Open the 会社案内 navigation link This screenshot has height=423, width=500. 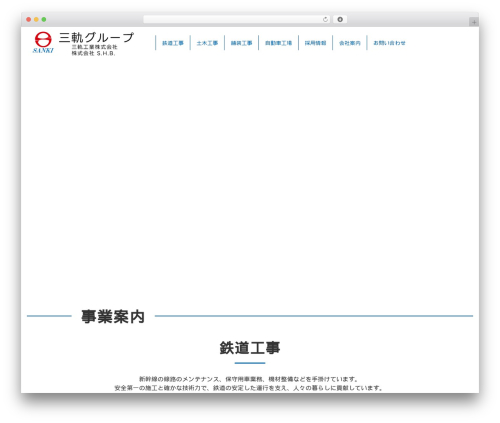pyautogui.click(x=350, y=43)
